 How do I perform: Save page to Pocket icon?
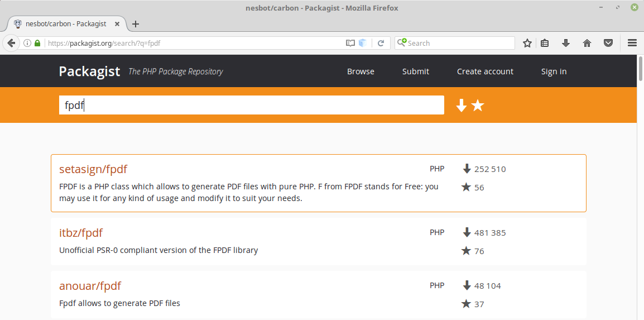coord(608,43)
